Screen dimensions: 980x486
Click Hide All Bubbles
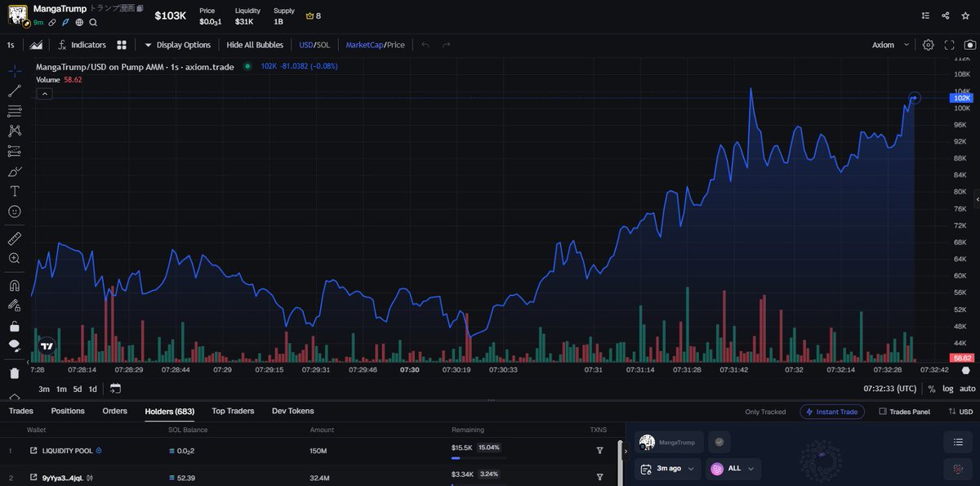click(255, 45)
